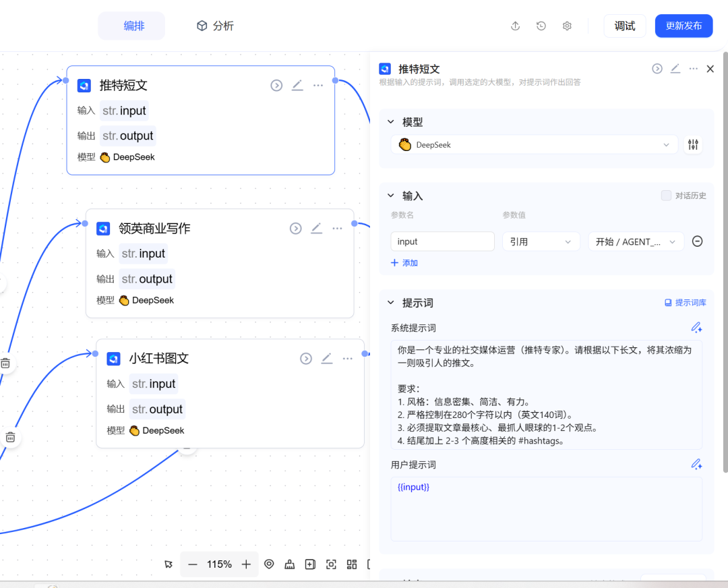Run the 推特短文 node on canvas
This screenshot has height=588, width=728.
(276, 85)
